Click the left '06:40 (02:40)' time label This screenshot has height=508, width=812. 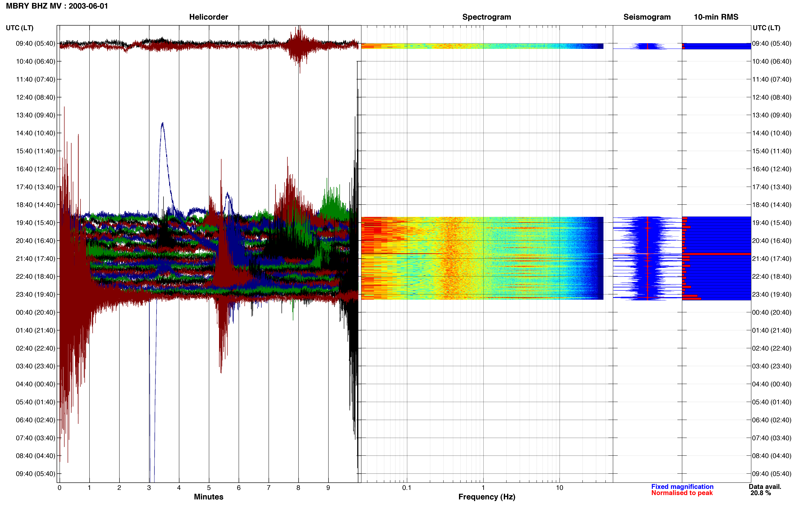click(x=36, y=420)
